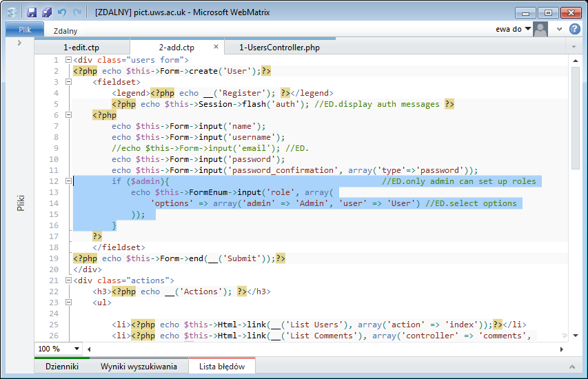The height and width of the screenshot is (379, 588).
Task: Open help with the question mark icon
Action: [574, 29]
